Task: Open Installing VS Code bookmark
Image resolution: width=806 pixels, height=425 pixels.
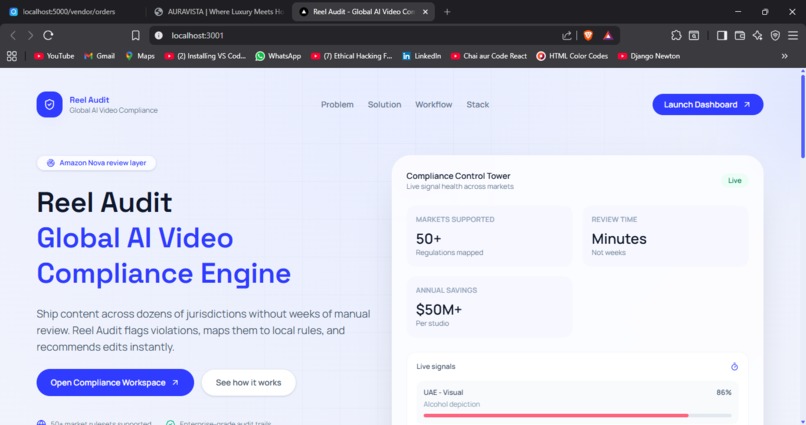Action: click(205, 56)
